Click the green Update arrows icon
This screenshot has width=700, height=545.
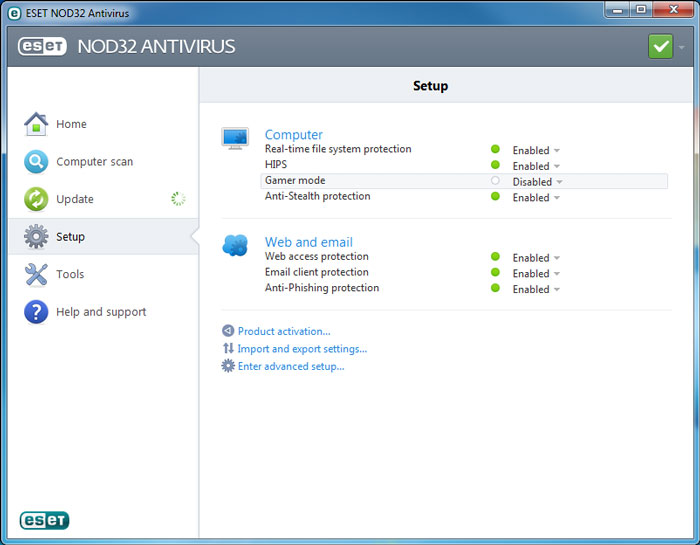(x=36, y=199)
